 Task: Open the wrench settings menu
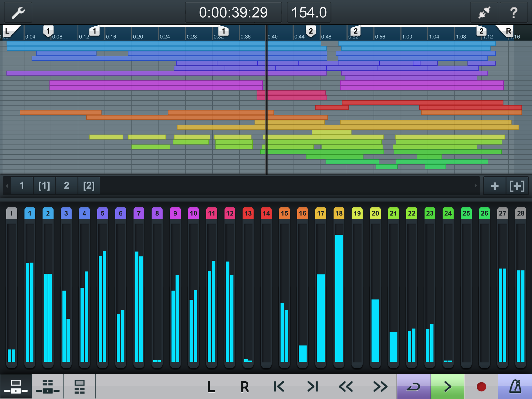click(18, 12)
